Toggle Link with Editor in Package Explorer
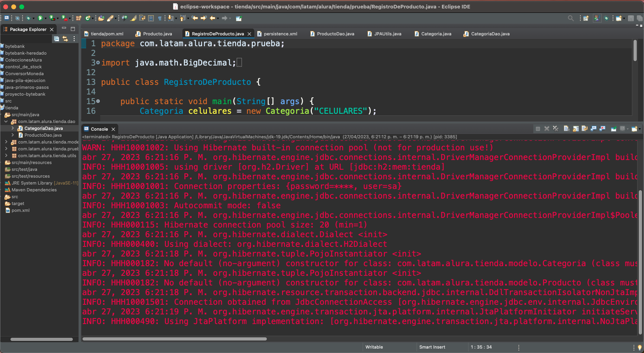Image resolution: width=644 pixels, height=353 pixels. click(65, 39)
